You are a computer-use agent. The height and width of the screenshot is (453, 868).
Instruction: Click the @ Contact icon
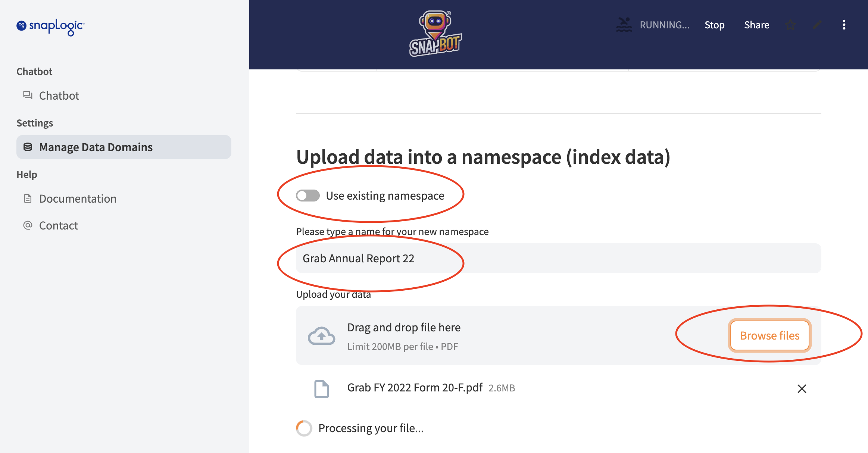(28, 225)
